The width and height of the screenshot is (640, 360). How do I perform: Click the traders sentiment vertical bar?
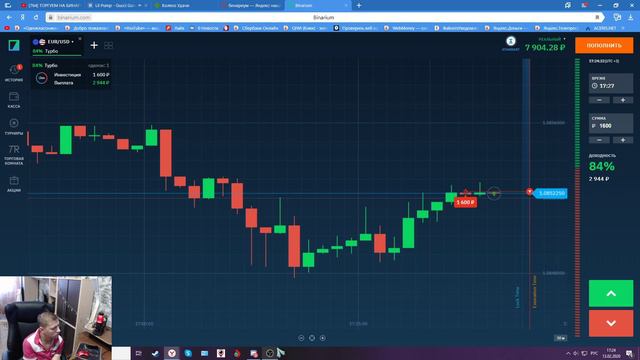pos(577,198)
